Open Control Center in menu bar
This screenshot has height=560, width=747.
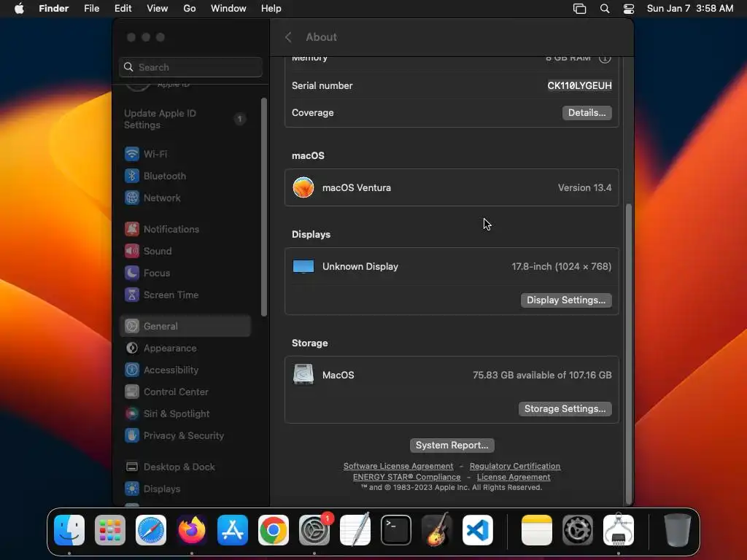[x=629, y=9]
